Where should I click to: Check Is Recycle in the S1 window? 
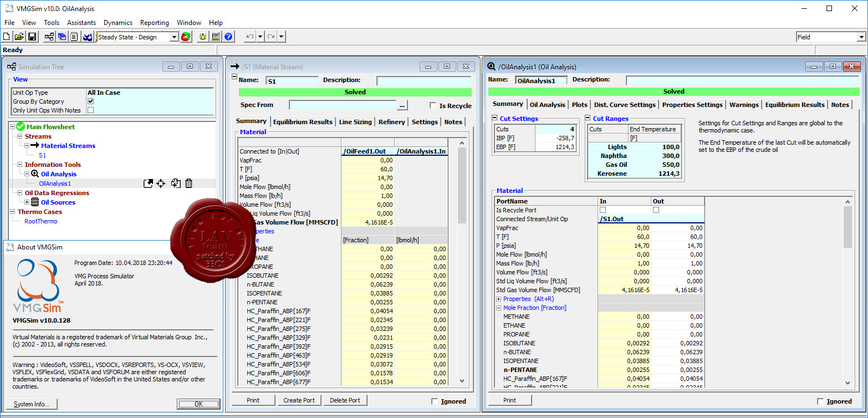coord(433,106)
